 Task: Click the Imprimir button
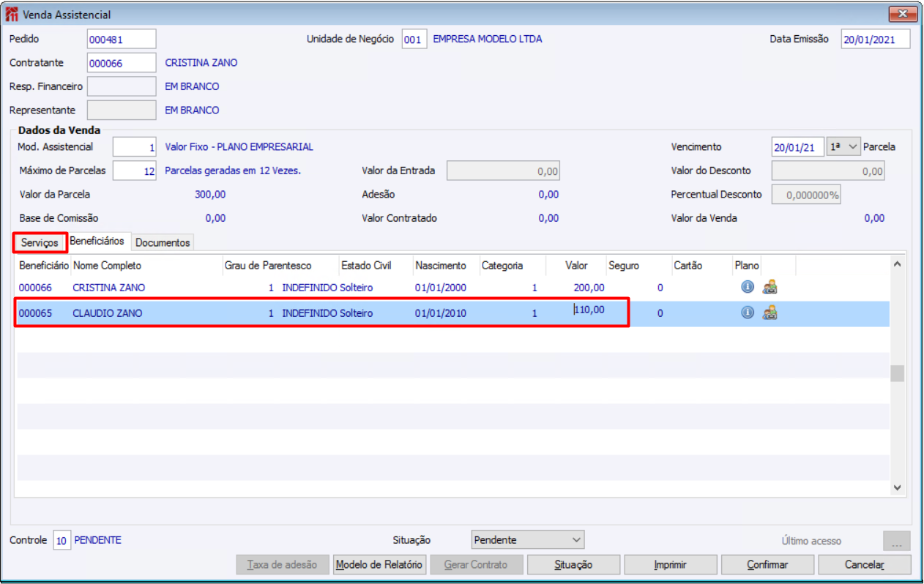(670, 565)
